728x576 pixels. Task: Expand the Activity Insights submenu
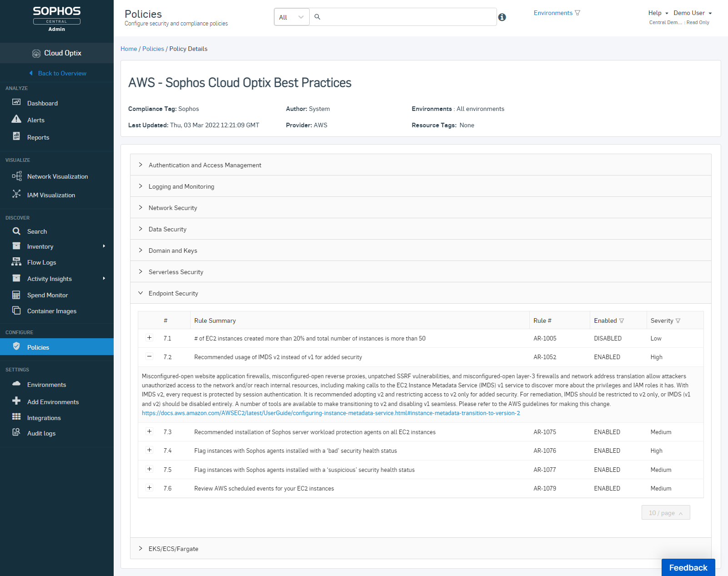104,279
